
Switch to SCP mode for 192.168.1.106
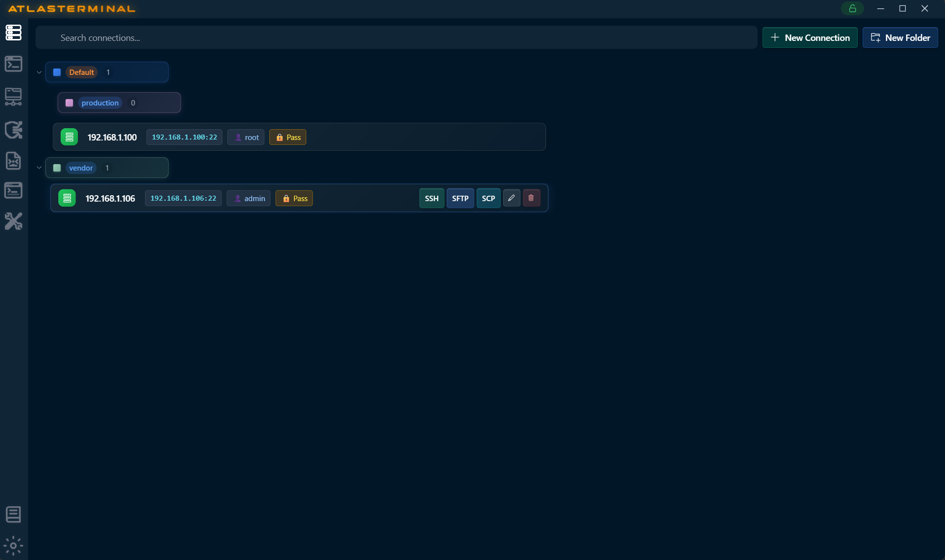pos(488,198)
